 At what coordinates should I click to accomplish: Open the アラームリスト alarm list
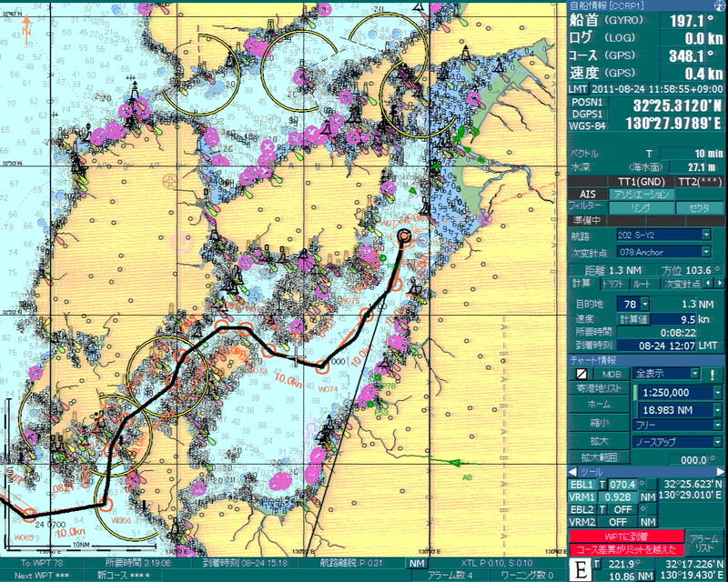[701, 544]
